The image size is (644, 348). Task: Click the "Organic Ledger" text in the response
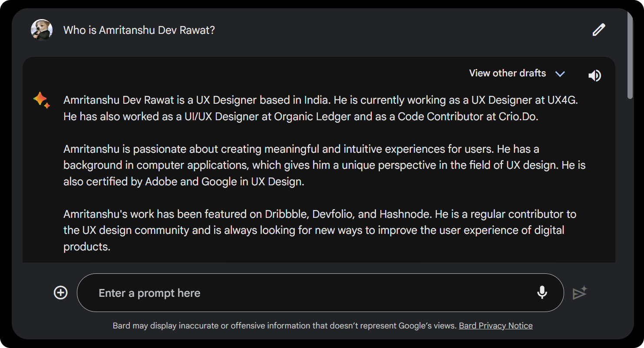point(313,117)
